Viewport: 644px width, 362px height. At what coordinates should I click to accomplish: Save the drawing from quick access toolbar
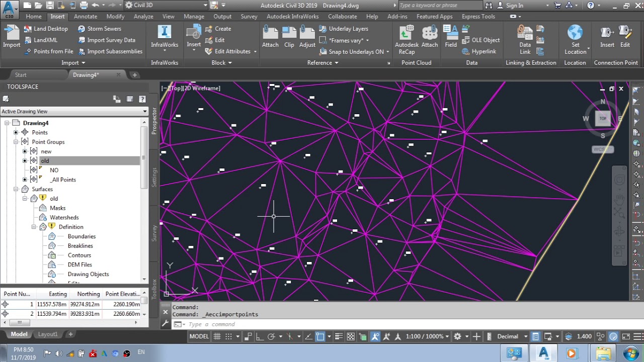click(x=50, y=6)
